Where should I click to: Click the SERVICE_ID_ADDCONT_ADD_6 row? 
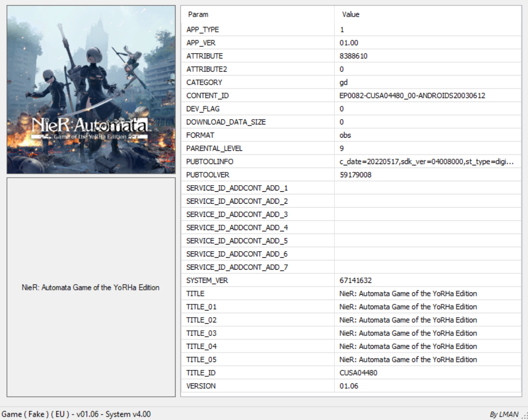click(x=351, y=254)
